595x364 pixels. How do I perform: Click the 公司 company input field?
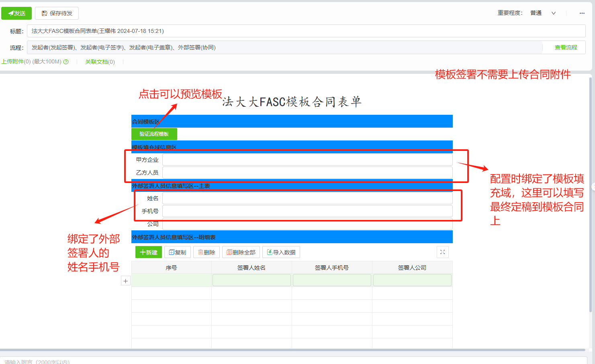point(307,225)
